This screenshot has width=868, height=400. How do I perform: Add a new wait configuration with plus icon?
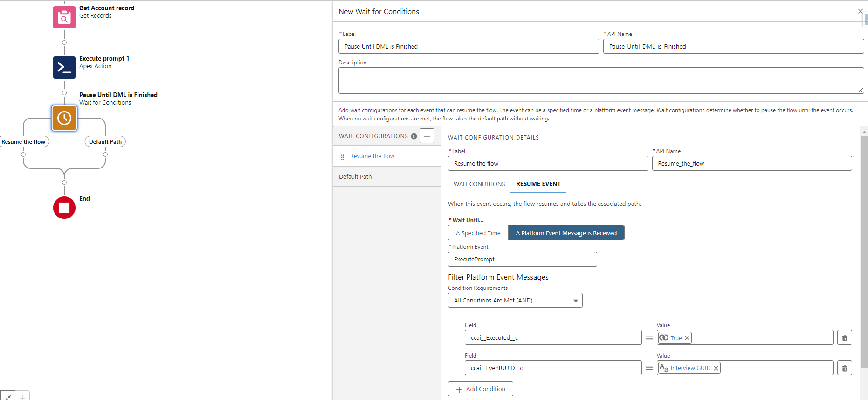[427, 136]
